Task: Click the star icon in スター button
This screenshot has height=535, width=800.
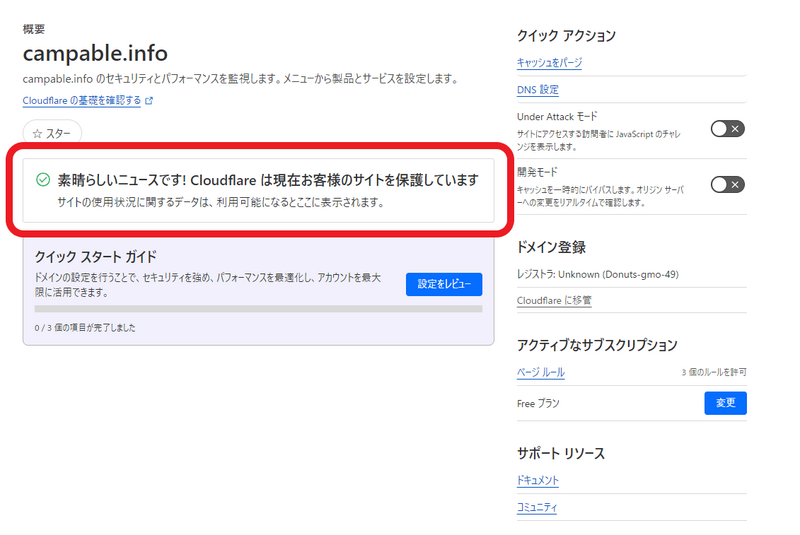Action: tap(37, 134)
